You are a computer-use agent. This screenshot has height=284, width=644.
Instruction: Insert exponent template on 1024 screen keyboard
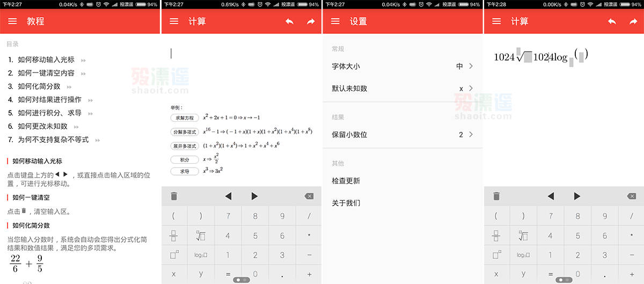(x=496, y=255)
